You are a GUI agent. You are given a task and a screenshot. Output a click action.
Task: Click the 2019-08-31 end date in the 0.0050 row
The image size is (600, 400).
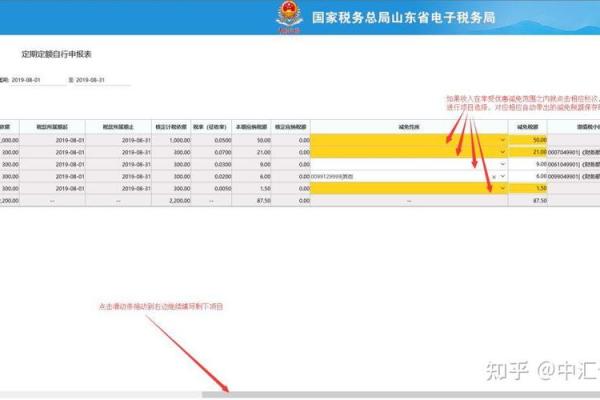118,188
